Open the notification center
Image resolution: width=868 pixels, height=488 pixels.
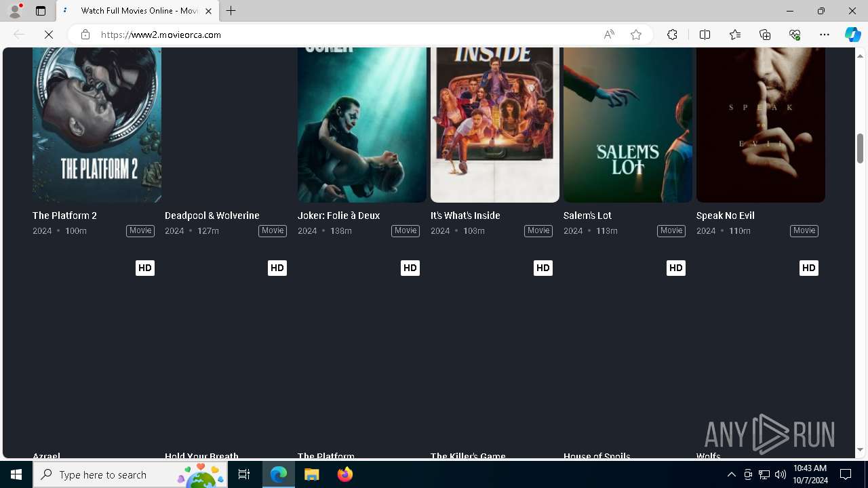[x=846, y=474]
